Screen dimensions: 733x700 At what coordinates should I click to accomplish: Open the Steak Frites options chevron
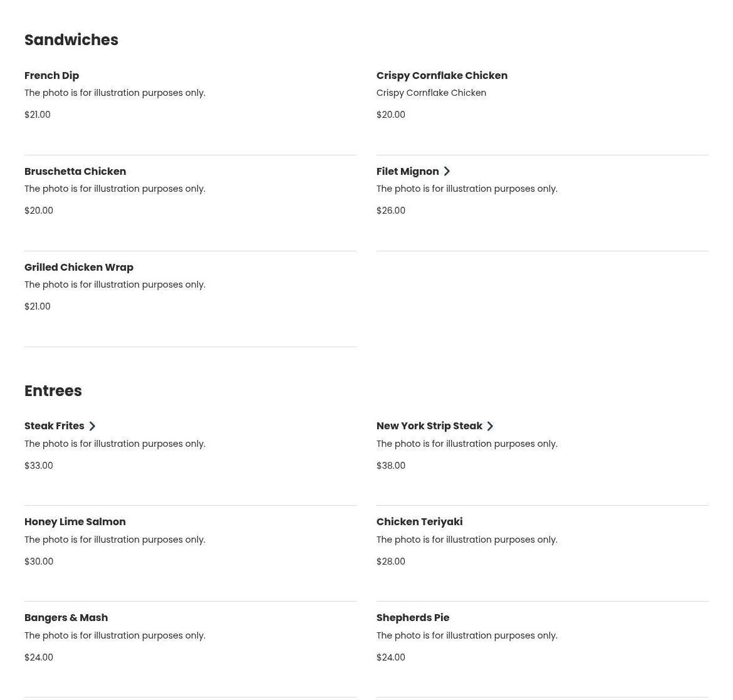click(x=92, y=426)
